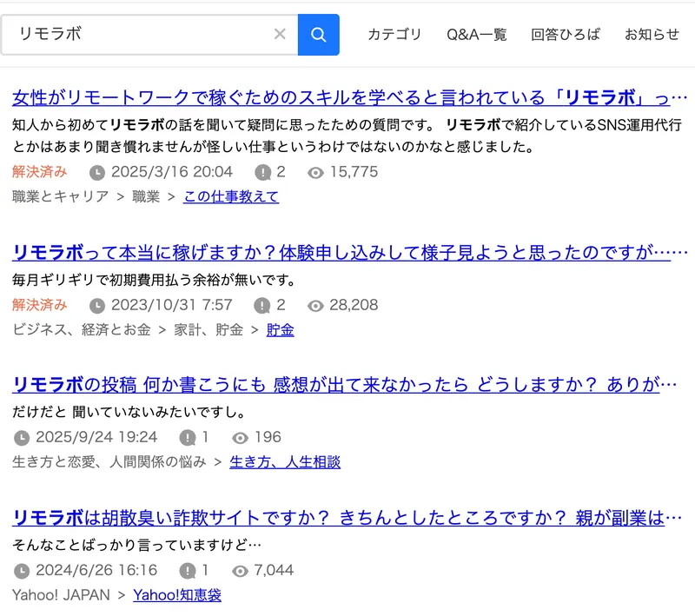This screenshot has width=695, height=616.
Task: Click the eye icon next to 15,775
Action: tap(315, 173)
